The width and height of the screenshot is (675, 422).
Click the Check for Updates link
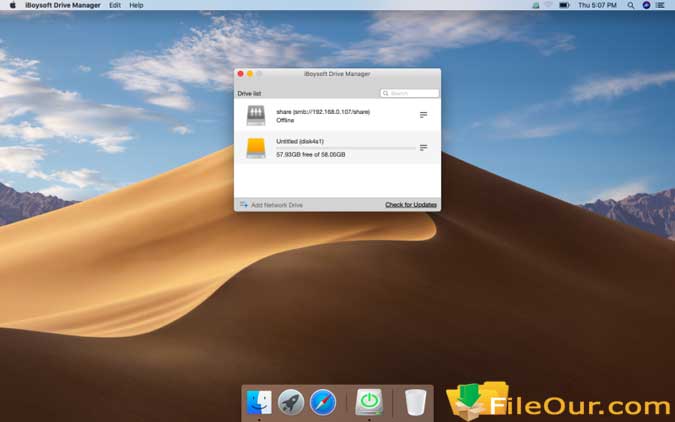(x=411, y=205)
